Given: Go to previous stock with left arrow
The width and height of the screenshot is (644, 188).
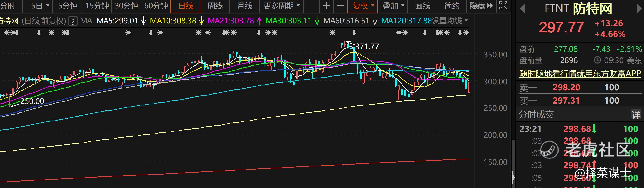Looking at the screenshot, I should coord(522,9).
